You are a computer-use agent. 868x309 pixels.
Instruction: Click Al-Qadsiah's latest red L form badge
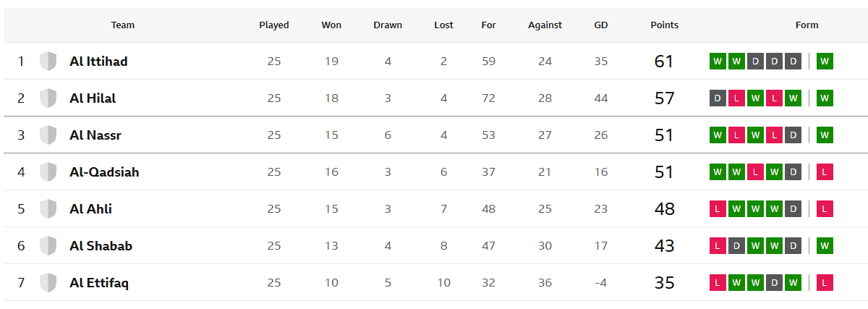(x=825, y=172)
